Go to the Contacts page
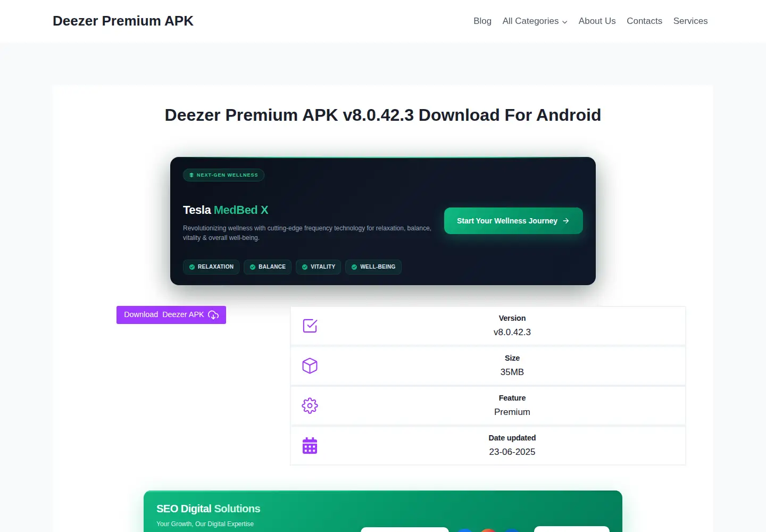Image resolution: width=766 pixels, height=532 pixels. [644, 21]
